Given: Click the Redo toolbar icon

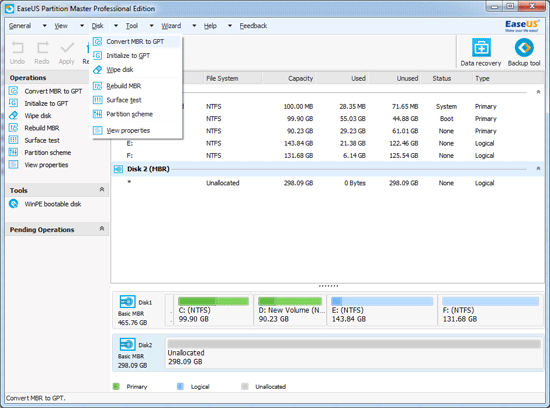Looking at the screenshot, I should click(x=42, y=48).
